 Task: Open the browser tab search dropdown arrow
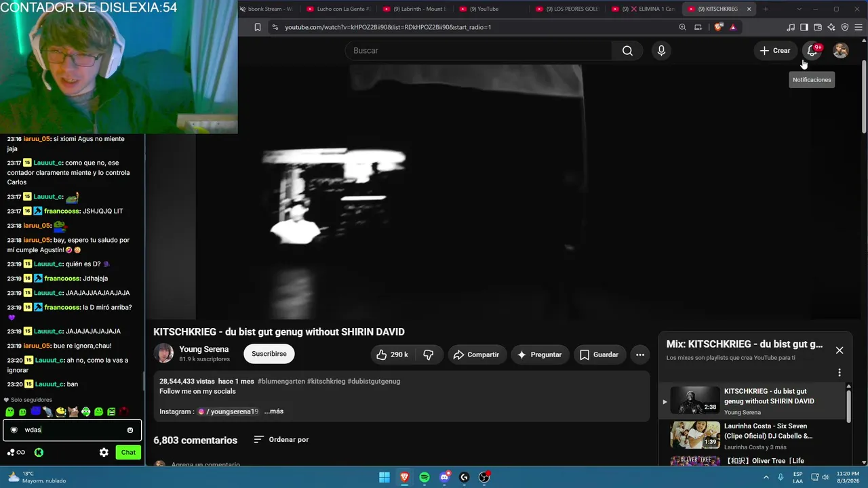pyautogui.click(x=799, y=9)
